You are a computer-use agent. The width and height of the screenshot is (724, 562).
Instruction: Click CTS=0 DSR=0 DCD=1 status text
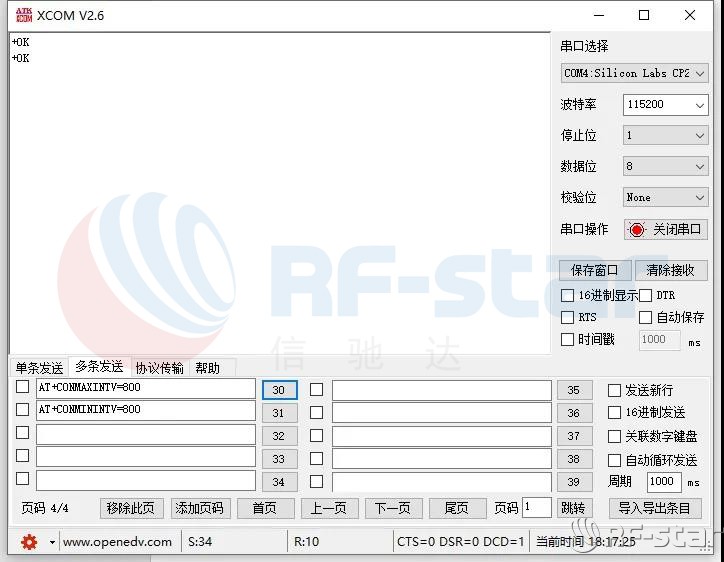click(460, 542)
